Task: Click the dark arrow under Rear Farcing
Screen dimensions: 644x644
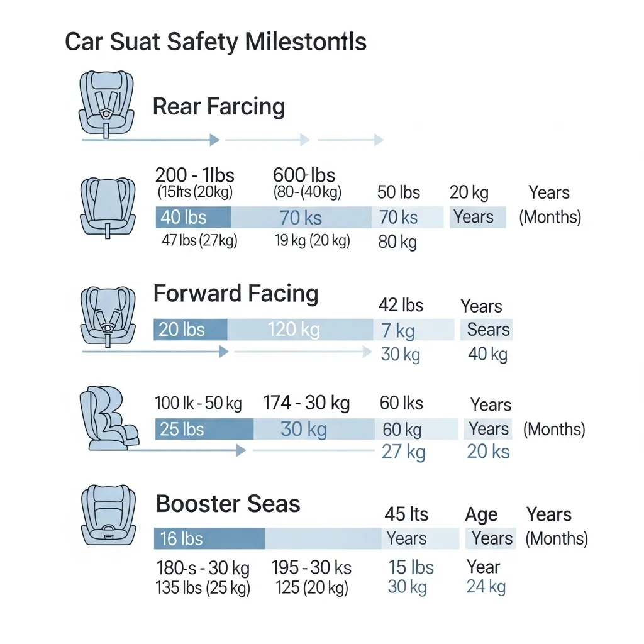Action: [151, 140]
